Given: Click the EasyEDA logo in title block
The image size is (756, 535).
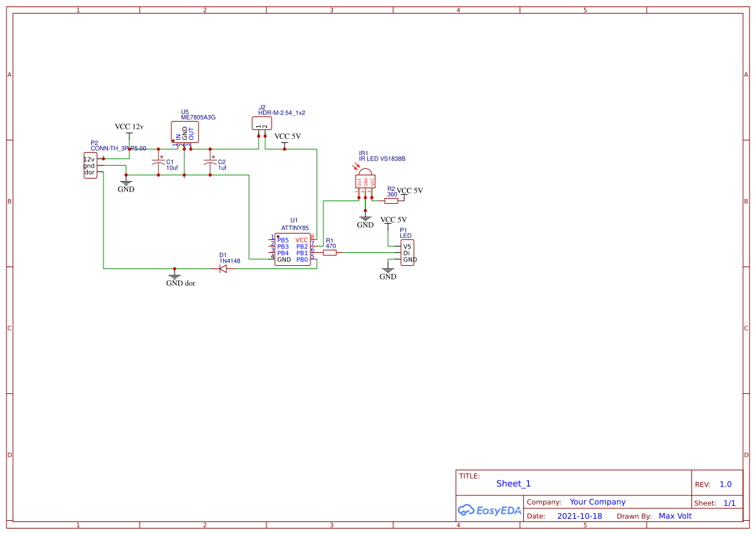Looking at the screenshot, I should (x=490, y=510).
